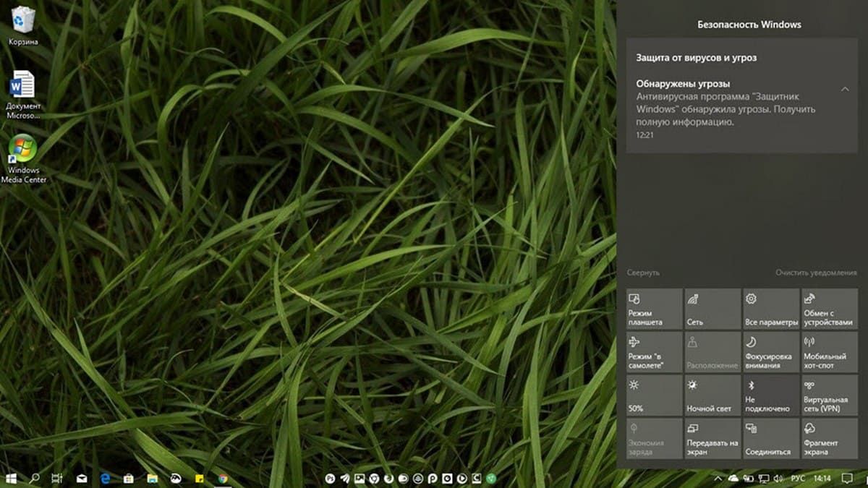Open the yellow Sticky Notes taskbar icon

coord(199,479)
